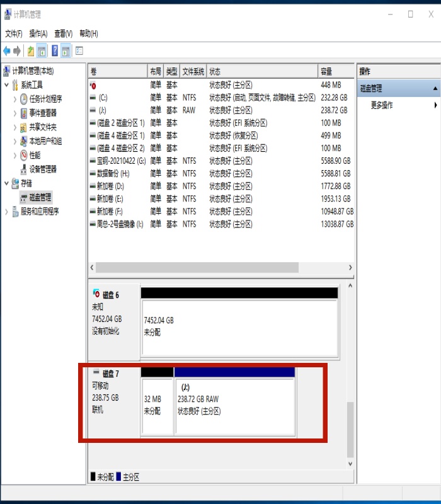Click the Storage node icon
The height and width of the screenshot is (504, 441).
point(15,183)
